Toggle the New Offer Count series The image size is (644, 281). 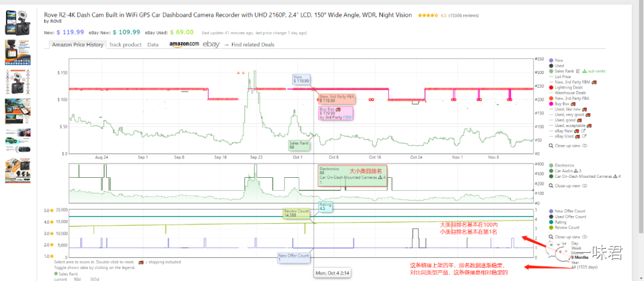point(568,211)
